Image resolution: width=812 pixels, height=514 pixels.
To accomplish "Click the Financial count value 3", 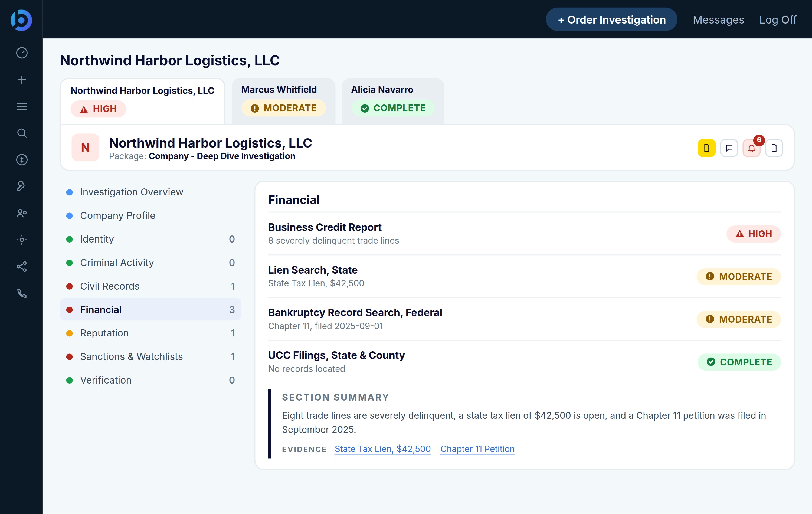I will pyautogui.click(x=232, y=310).
